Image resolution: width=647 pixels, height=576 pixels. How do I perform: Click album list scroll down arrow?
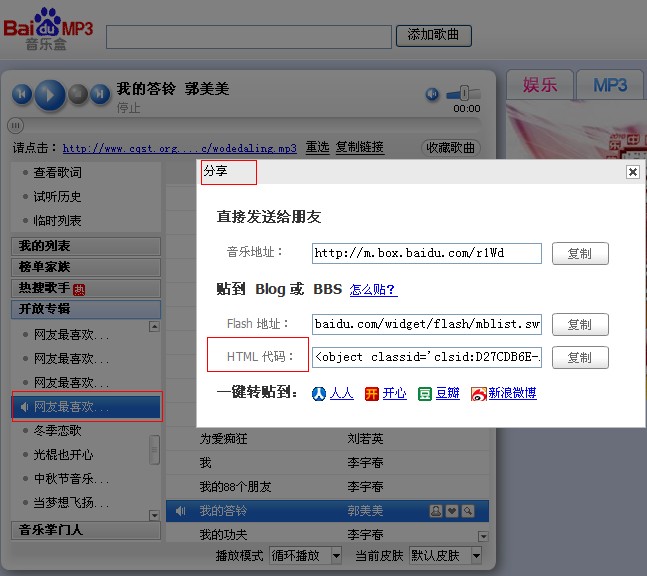154,515
